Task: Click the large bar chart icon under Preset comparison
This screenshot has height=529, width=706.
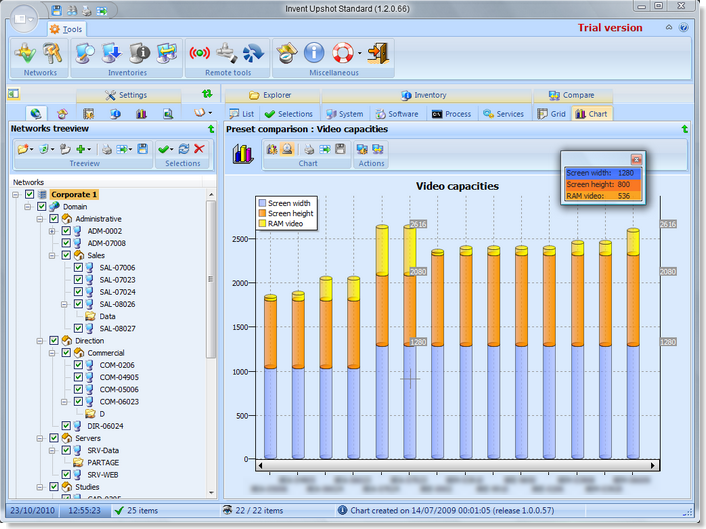Action: (243, 154)
